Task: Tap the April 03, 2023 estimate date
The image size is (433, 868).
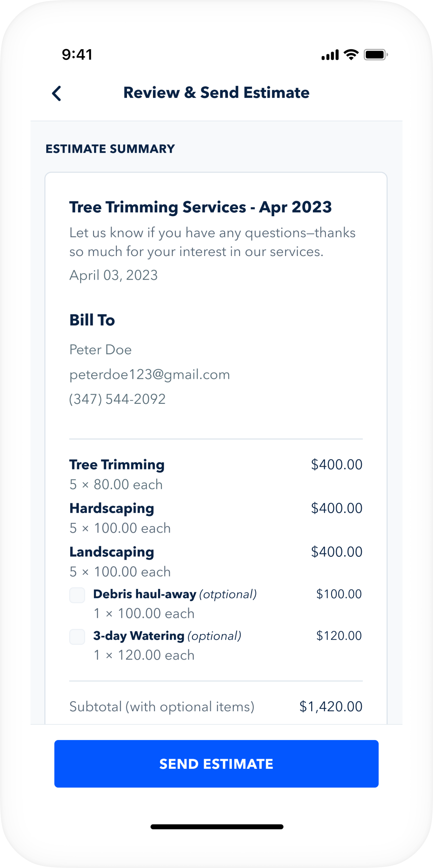Action: click(x=113, y=275)
